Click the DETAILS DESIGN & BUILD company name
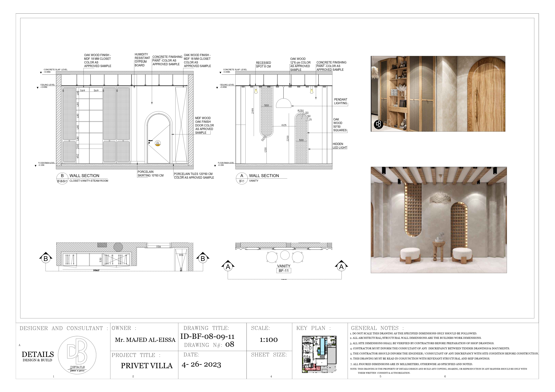555x392 pixels. [x=38, y=356]
